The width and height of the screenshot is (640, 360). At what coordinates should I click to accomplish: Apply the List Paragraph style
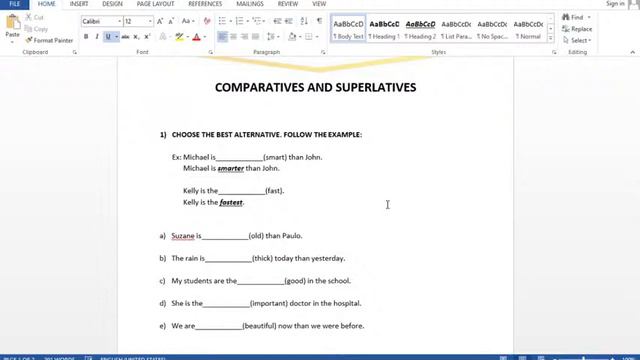click(456, 29)
